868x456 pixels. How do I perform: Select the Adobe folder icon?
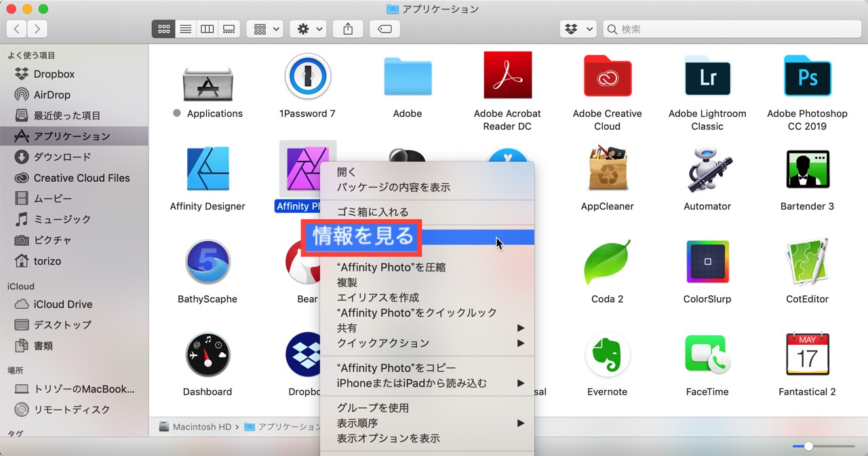408,77
